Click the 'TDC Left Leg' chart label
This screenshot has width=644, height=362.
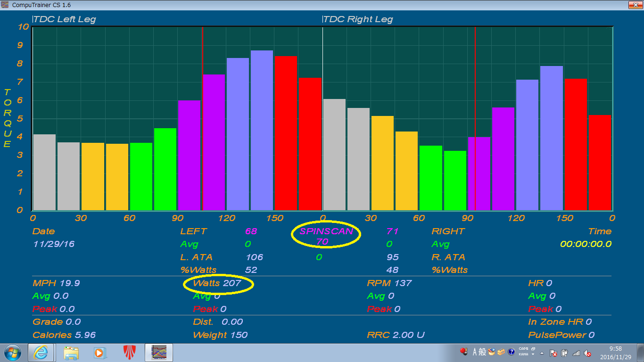click(x=65, y=19)
